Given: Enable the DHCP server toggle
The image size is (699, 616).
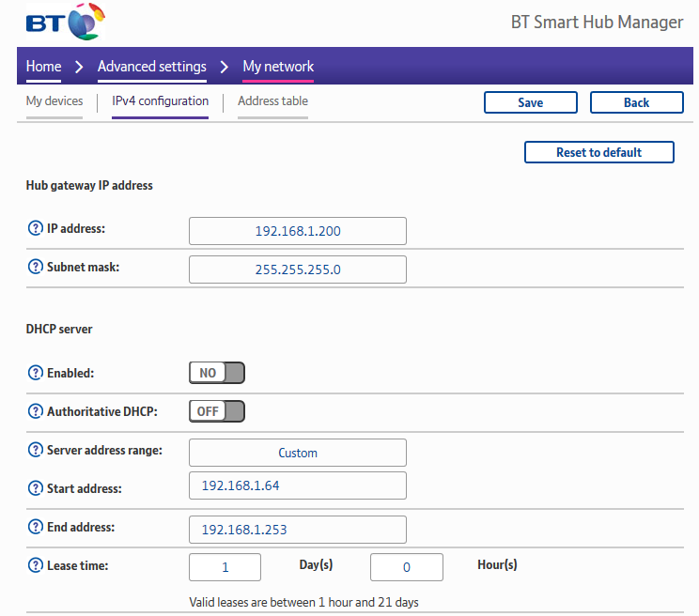Looking at the screenshot, I should click(x=217, y=373).
